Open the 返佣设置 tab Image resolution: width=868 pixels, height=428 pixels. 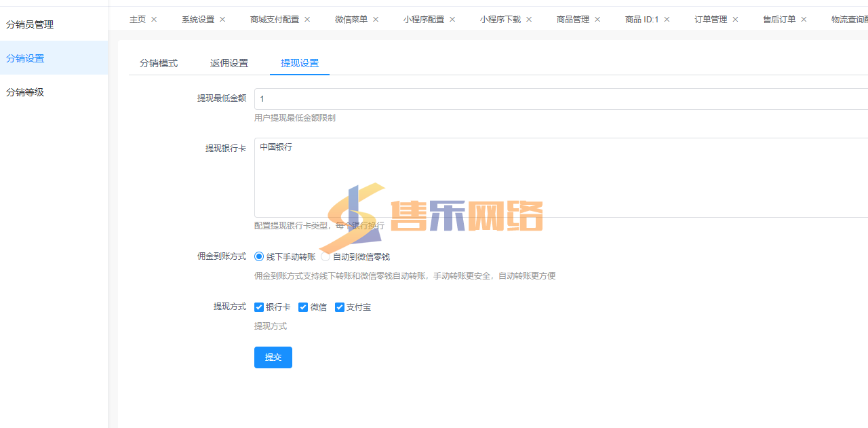229,63
